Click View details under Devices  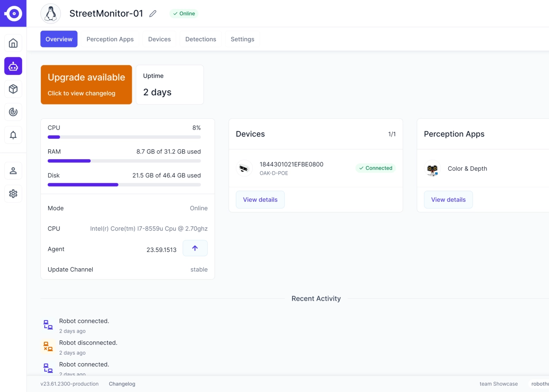(260, 200)
